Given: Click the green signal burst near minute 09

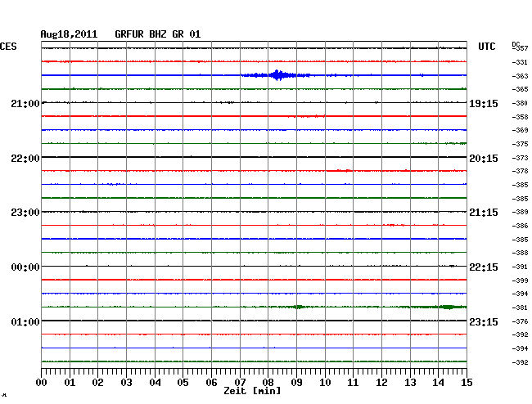Looking at the screenshot, I should click(x=298, y=307).
